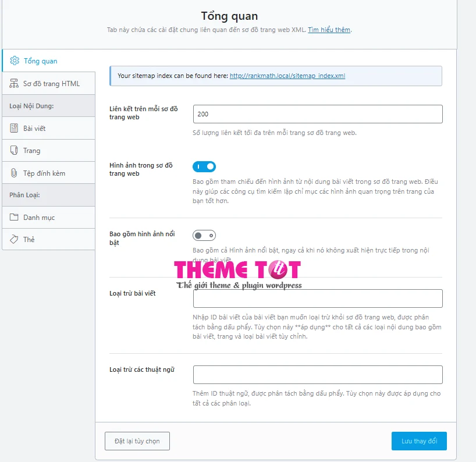Focus the links per sitemap field showing 200
The height and width of the screenshot is (462, 476).
click(318, 114)
